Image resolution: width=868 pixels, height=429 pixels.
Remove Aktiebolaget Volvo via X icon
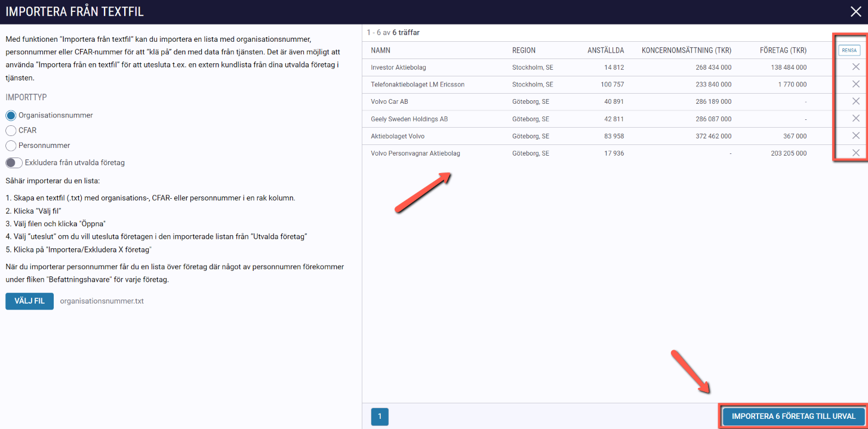click(x=855, y=136)
